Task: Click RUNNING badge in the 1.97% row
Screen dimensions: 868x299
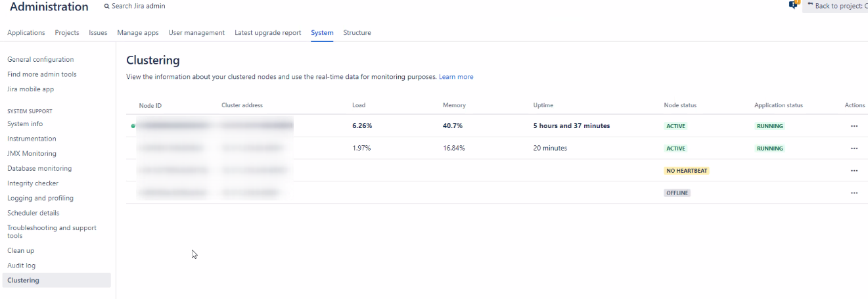Action: (x=769, y=149)
